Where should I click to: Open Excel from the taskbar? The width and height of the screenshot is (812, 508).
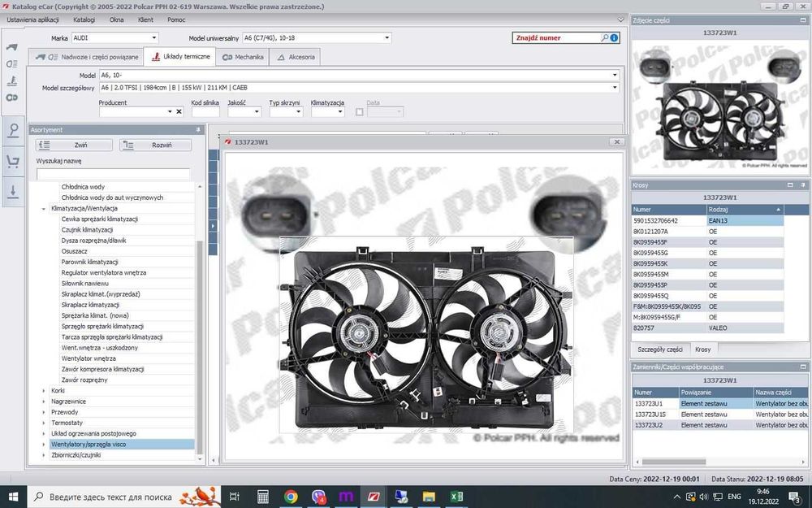tap(456, 497)
